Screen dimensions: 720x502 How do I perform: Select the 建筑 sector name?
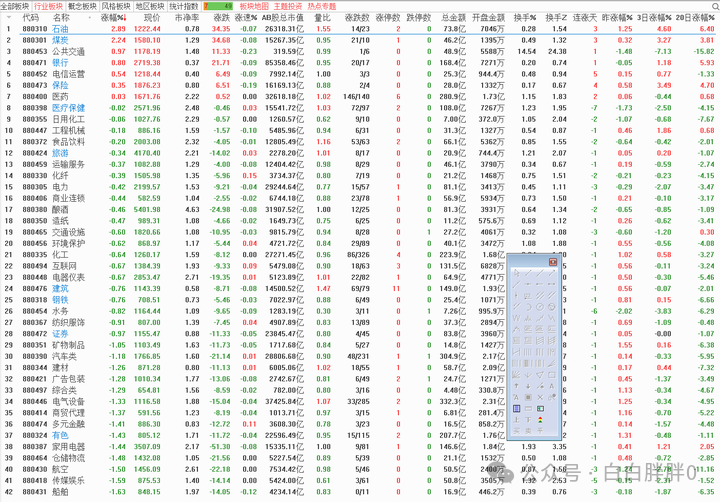click(60, 288)
